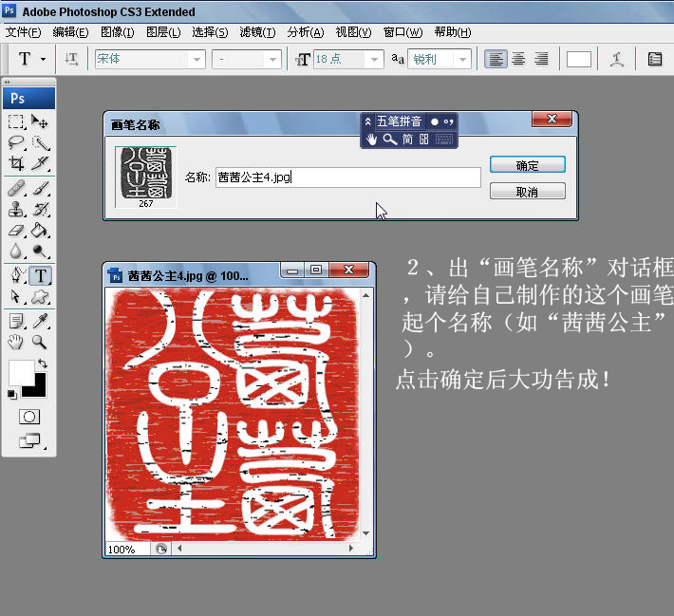This screenshot has height=616, width=674.
Task: Select the Slice tool
Action: [41, 163]
